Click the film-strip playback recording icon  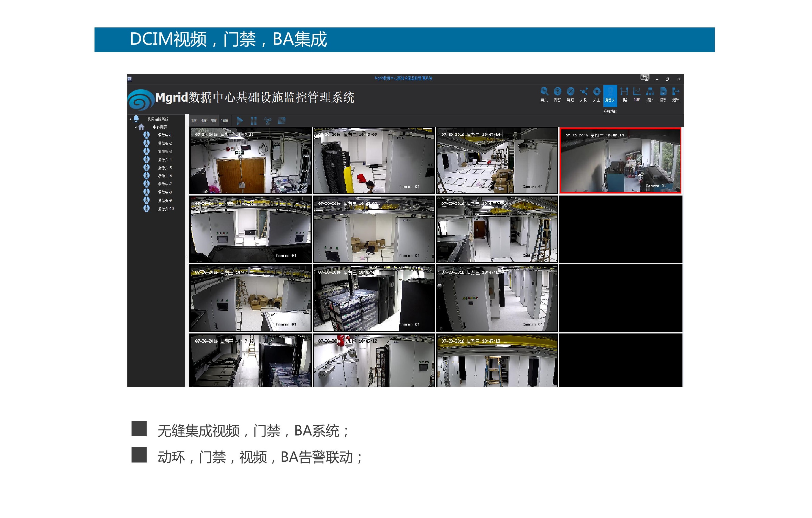[x=282, y=121]
